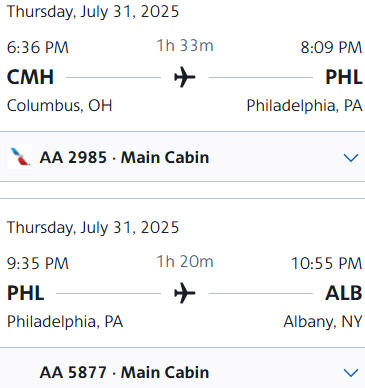Click the second flight's PHL departure code
Screen dimensions: 365x388
click(26, 293)
